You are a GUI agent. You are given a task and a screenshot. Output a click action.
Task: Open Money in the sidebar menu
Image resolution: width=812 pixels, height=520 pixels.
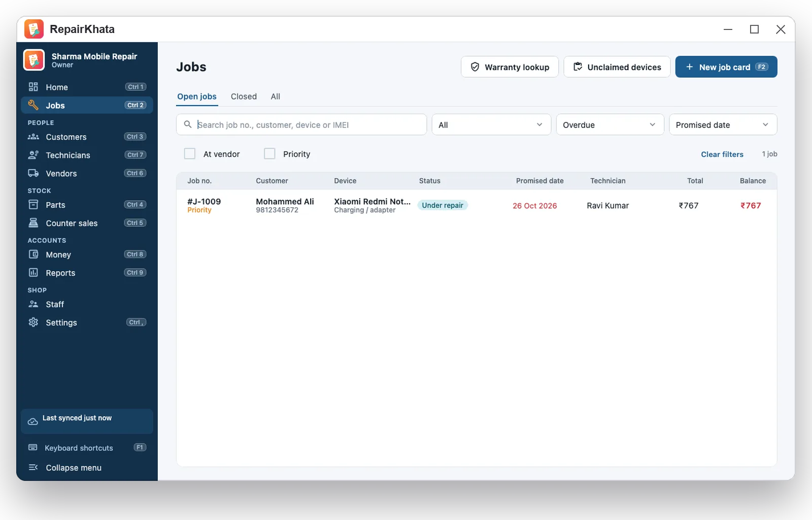pos(87,254)
